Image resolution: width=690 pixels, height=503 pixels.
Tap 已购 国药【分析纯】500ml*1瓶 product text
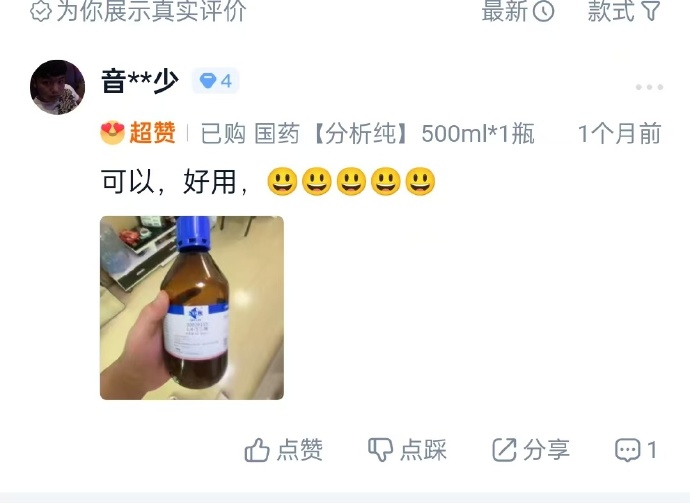(x=367, y=133)
